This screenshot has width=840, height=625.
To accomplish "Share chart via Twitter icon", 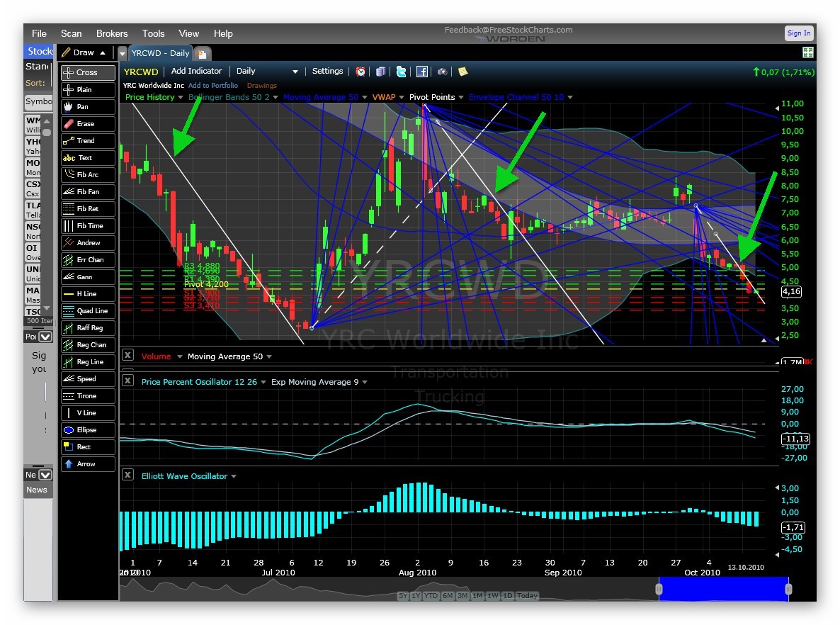I will pos(402,72).
